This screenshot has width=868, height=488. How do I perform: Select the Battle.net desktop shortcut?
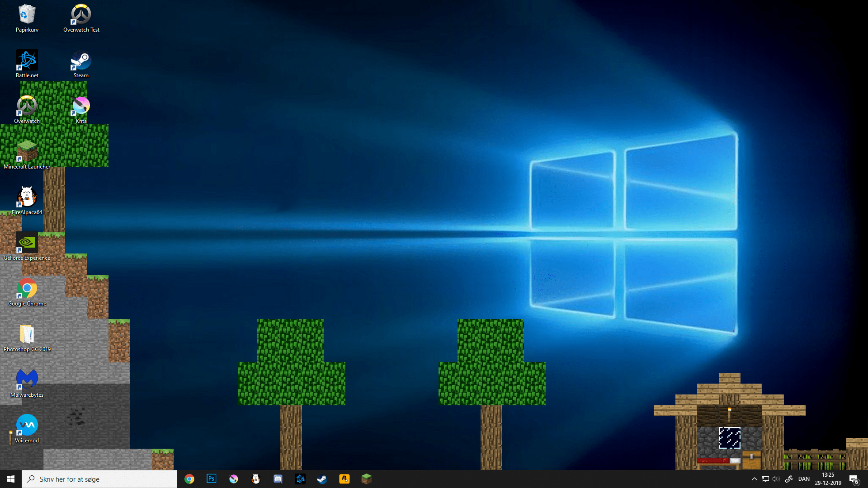pos(27,61)
